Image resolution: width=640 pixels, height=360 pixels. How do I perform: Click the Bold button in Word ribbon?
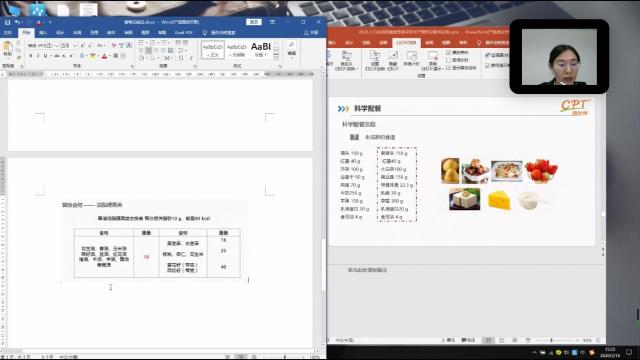tap(31, 56)
